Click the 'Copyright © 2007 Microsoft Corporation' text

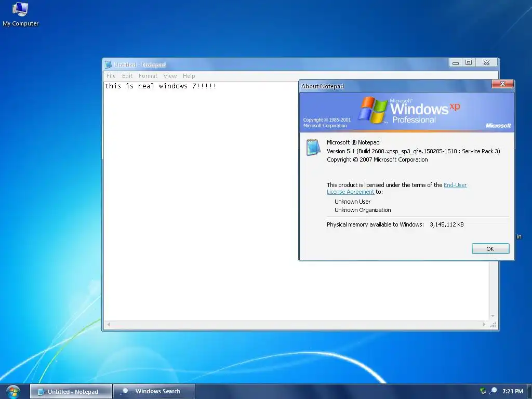[x=377, y=160]
